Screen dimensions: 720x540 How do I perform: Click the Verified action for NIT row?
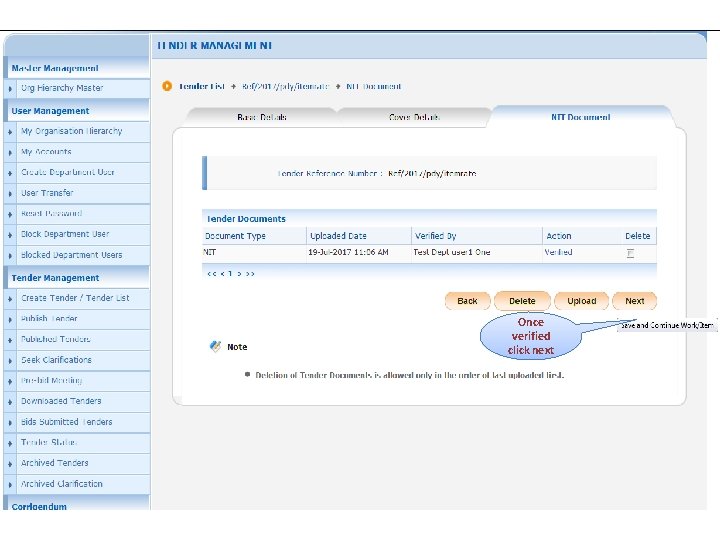tap(558, 252)
